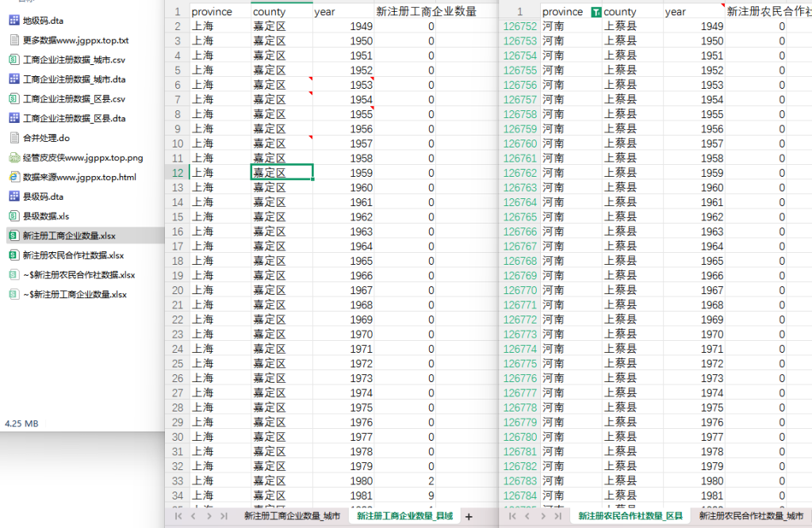Click year 1980 cell in left sheet

pos(343,481)
